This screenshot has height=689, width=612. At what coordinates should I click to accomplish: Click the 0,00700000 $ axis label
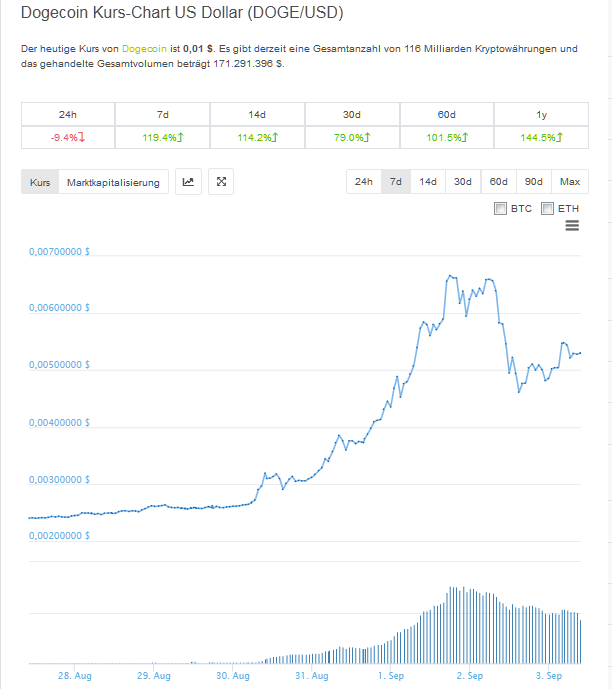tap(59, 252)
